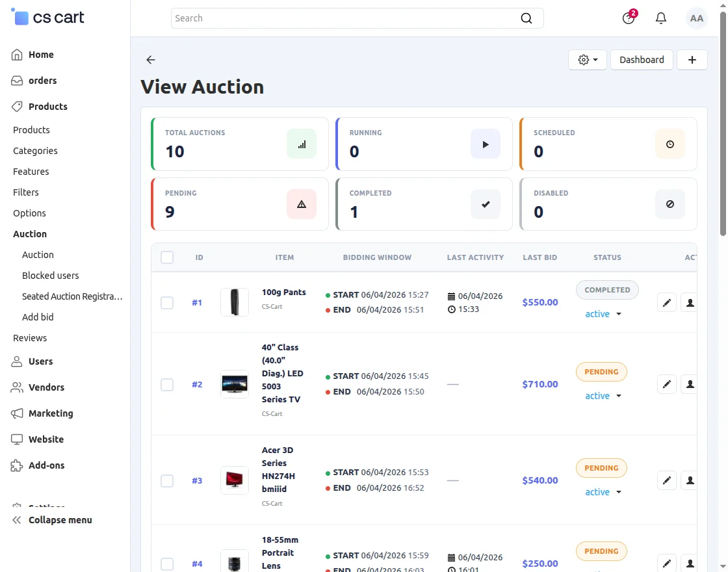The width and height of the screenshot is (728, 572).
Task: Click the Completed checkmark icon
Action: (x=486, y=204)
